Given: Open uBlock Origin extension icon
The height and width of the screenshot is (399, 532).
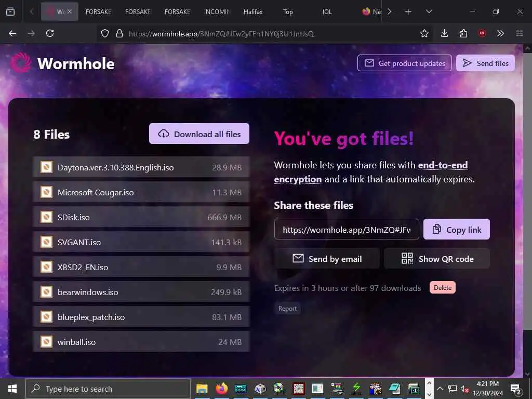Looking at the screenshot, I should point(482,33).
